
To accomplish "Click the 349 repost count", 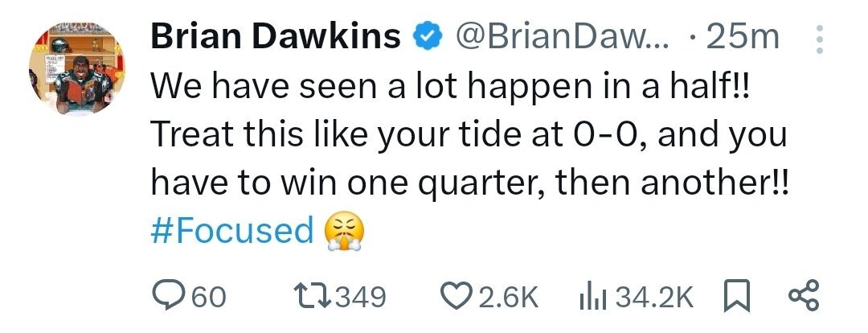I will [360, 298].
